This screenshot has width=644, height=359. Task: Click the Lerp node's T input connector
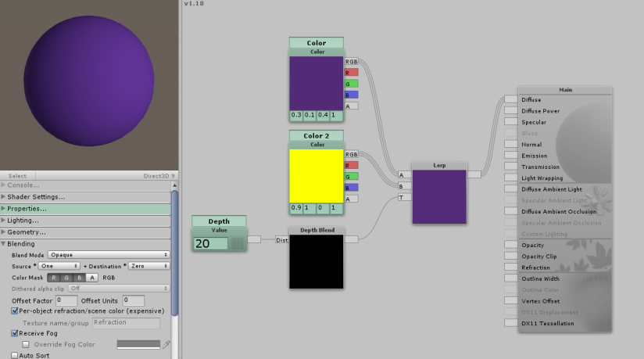click(x=405, y=197)
